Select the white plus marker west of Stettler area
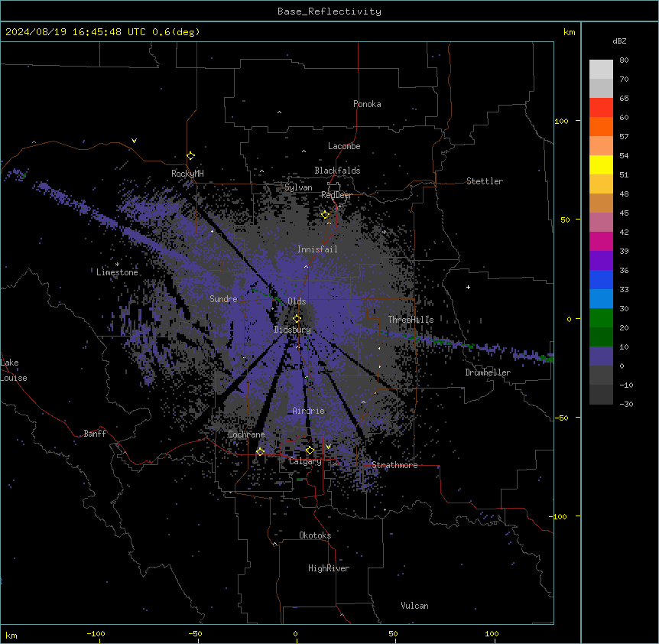The width and height of the screenshot is (659, 644). pyautogui.click(x=468, y=287)
